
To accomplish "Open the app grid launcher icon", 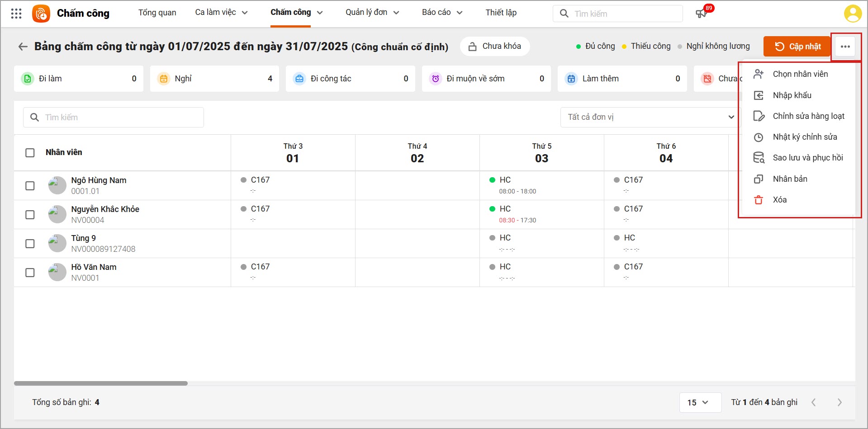I will [16, 14].
